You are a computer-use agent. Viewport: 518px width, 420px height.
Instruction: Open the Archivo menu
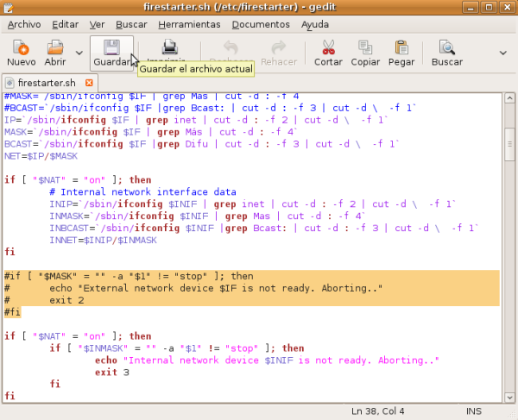[x=23, y=24]
